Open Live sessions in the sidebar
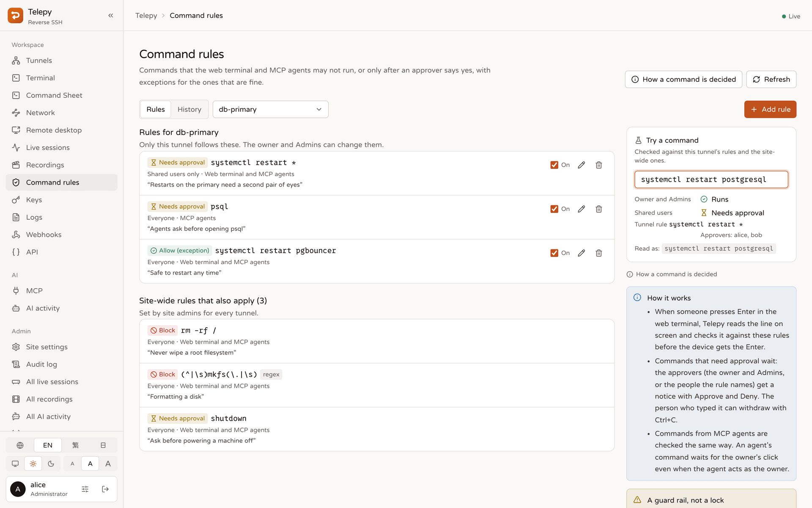Screen dimensions: 812x508 click(62, 148)
